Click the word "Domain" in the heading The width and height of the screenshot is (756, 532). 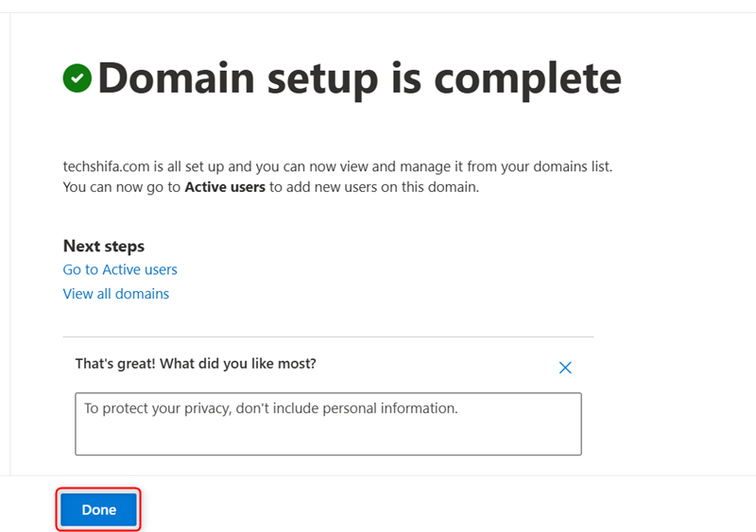173,78
